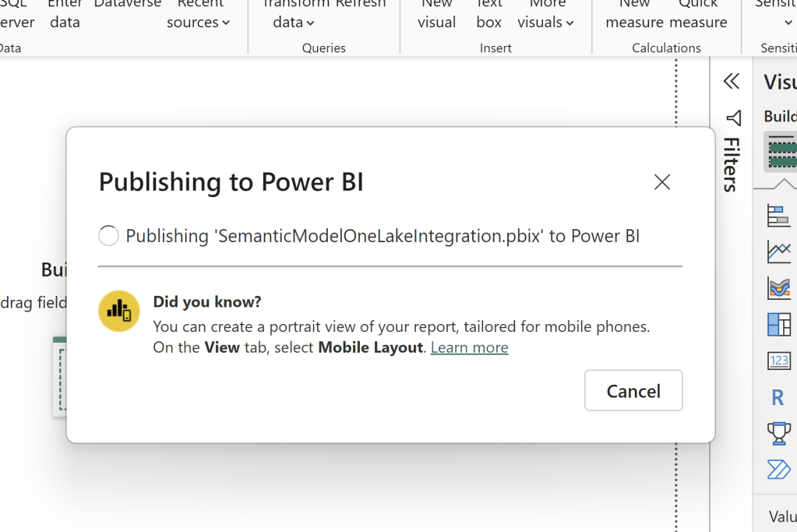
Task: Select the ribbon chart visual icon
Action: click(778, 288)
